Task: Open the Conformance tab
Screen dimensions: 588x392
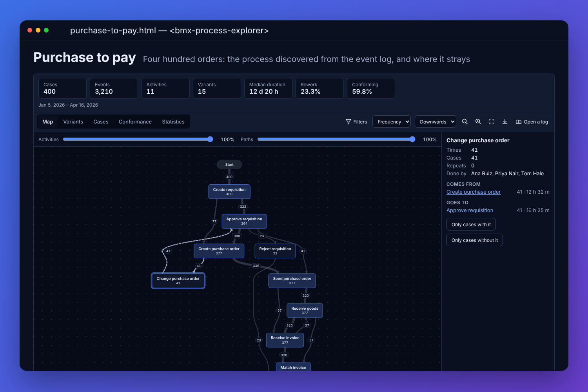Action: coord(135,122)
